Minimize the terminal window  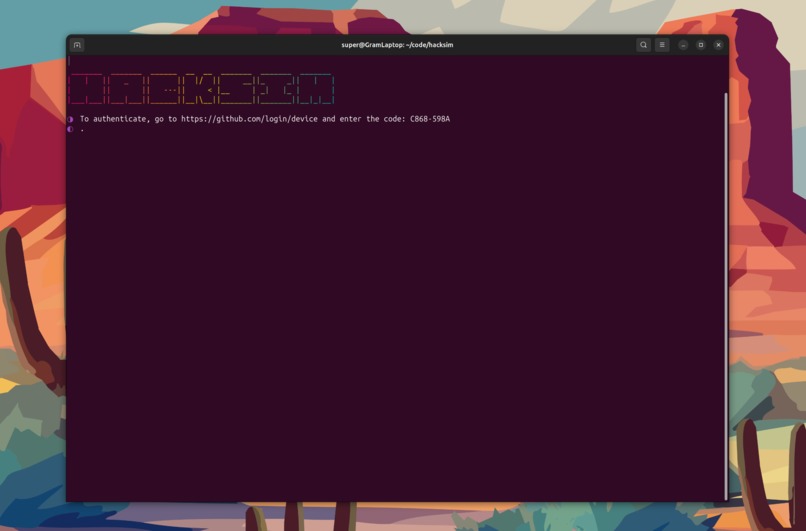pos(683,45)
